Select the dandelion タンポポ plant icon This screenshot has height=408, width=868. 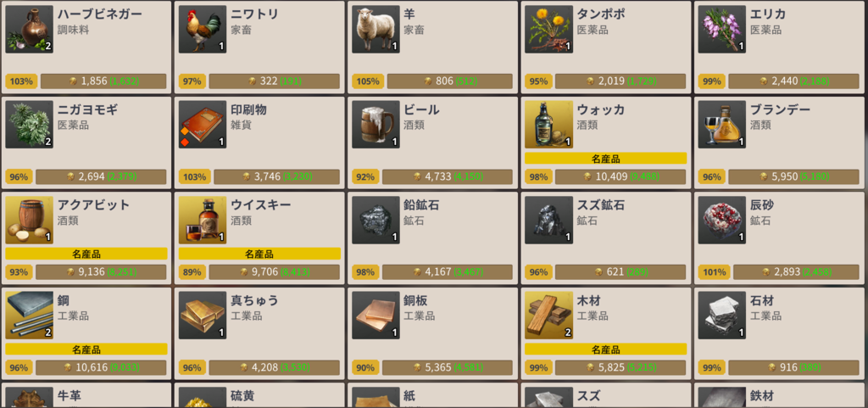548,30
